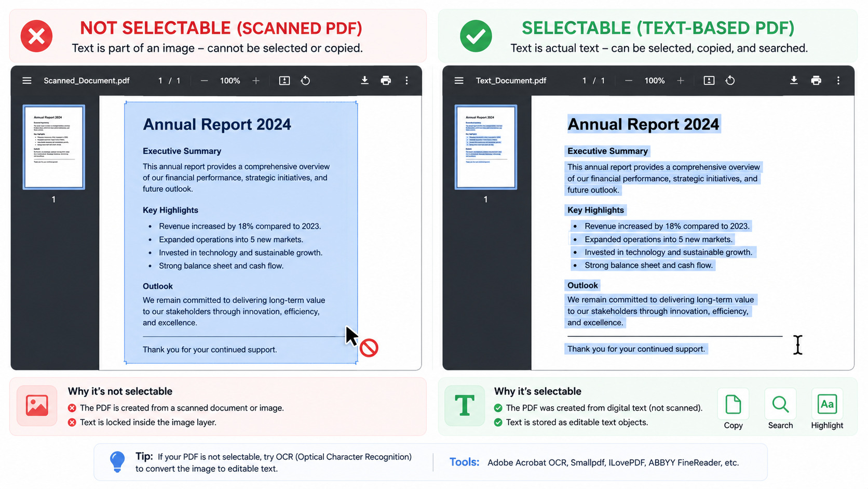
Task: Open sidebar menu in Text_Document.pdf viewer
Action: 459,81
